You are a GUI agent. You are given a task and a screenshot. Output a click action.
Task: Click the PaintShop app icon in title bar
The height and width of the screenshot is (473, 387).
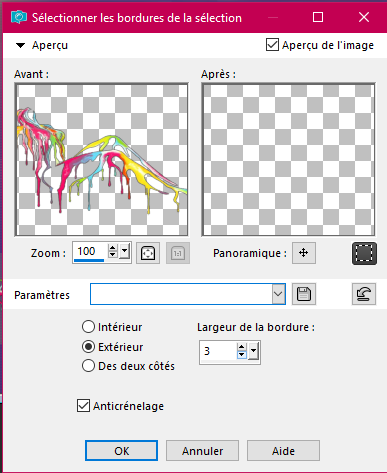(19, 17)
